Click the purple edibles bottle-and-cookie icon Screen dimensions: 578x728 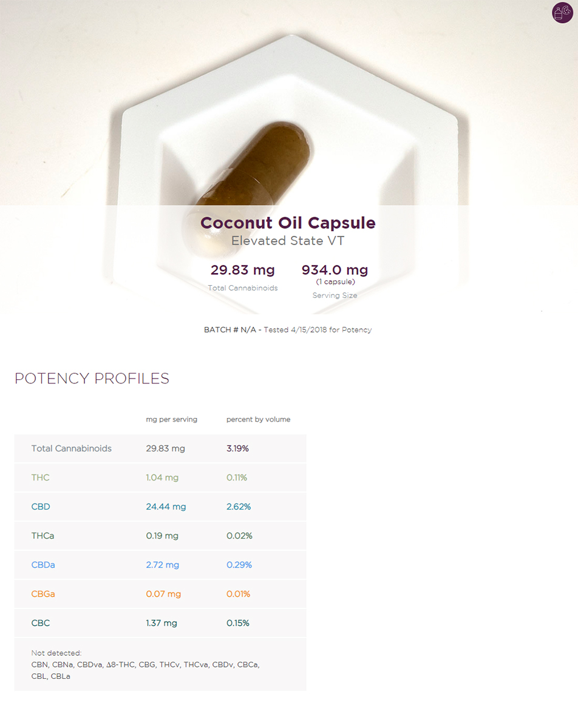(562, 13)
